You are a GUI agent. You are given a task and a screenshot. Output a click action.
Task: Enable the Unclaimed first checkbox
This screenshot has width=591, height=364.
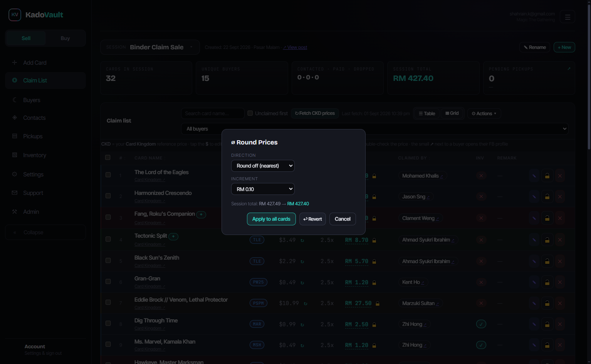click(x=250, y=113)
